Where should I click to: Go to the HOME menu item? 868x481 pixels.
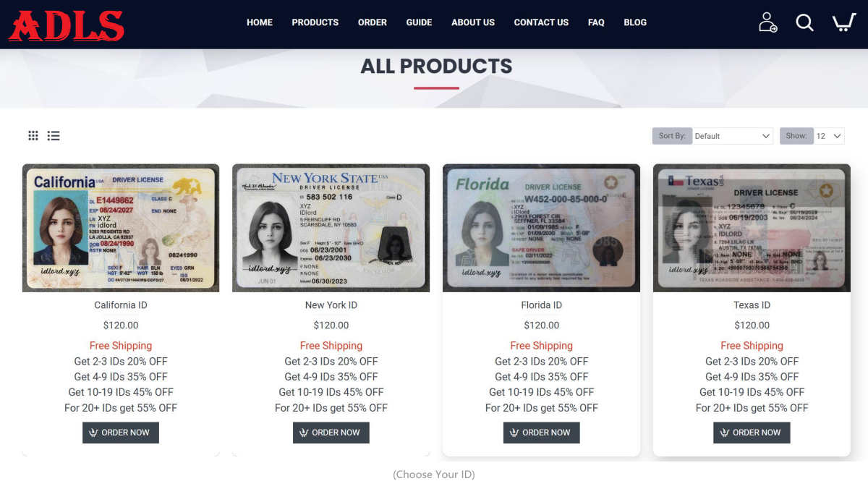(x=260, y=22)
